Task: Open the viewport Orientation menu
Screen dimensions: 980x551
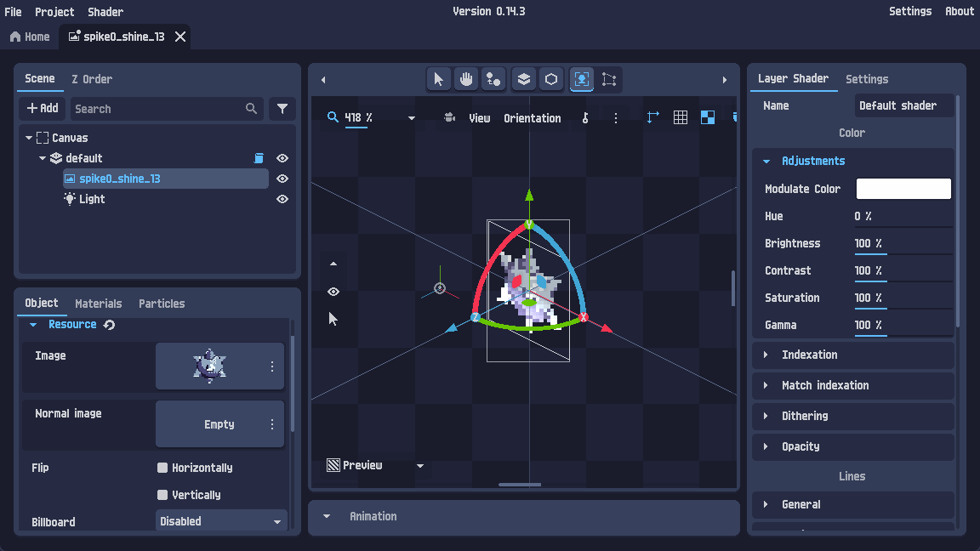Action: tap(533, 118)
